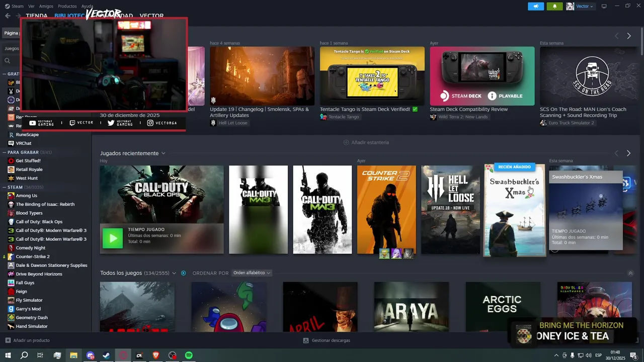Click the ESP keyboard language indicator

click(x=598, y=355)
